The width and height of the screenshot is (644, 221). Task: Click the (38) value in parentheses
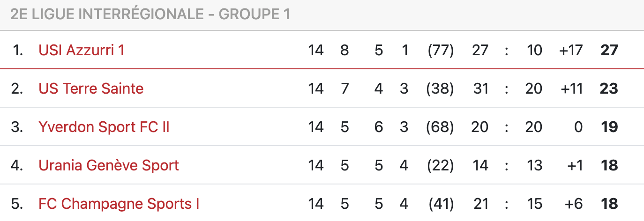[441, 88]
